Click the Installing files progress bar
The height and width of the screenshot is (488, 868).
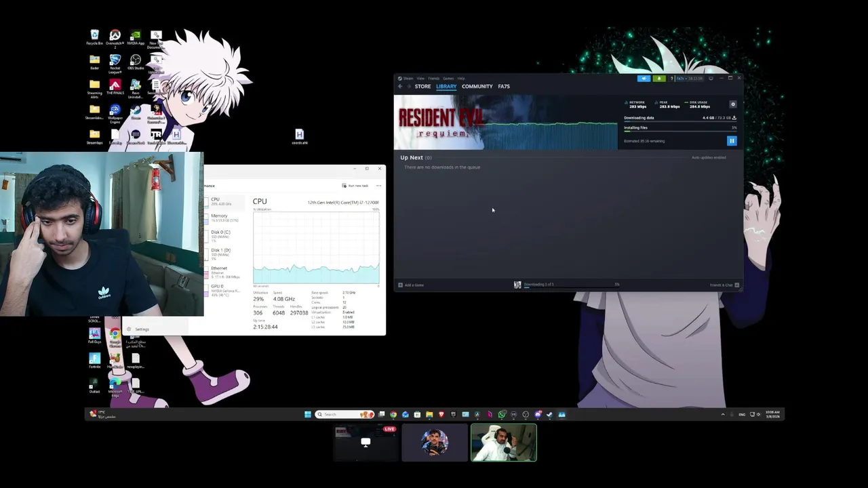click(x=680, y=131)
